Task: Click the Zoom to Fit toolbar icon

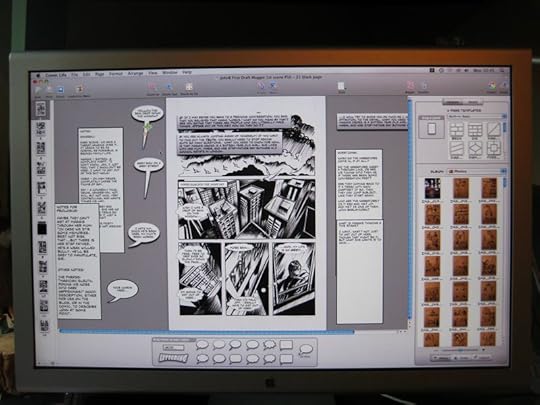Action: [x=189, y=87]
